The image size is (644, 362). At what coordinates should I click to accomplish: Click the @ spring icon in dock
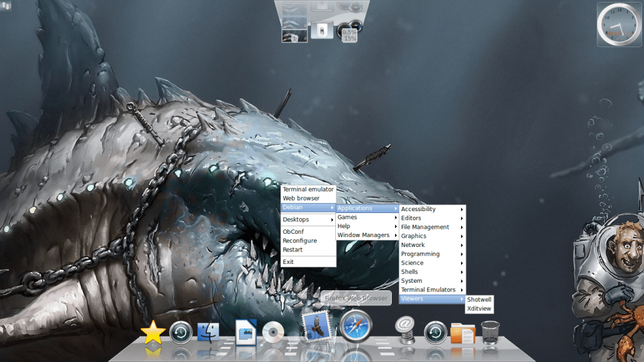point(405,330)
